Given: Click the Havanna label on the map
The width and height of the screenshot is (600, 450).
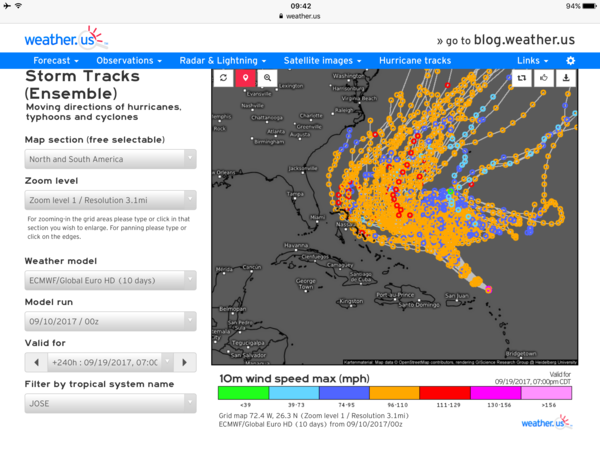Looking at the screenshot, I should 296,245.
